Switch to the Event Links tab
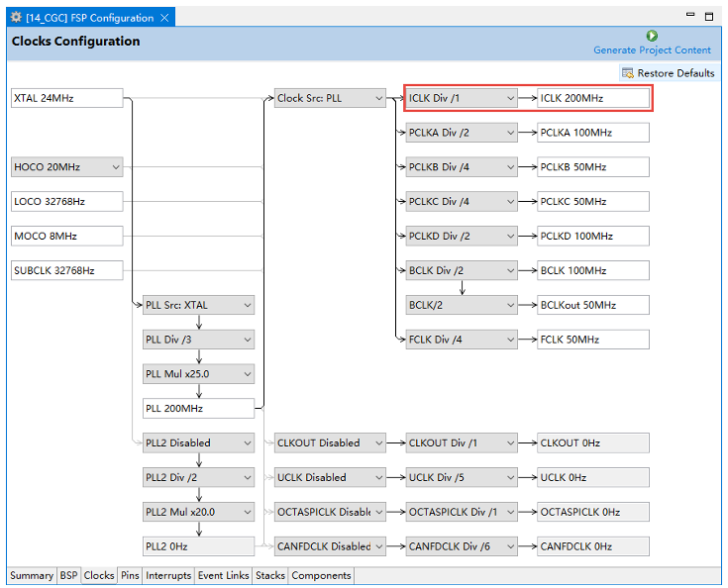728x588 pixels. 223,575
